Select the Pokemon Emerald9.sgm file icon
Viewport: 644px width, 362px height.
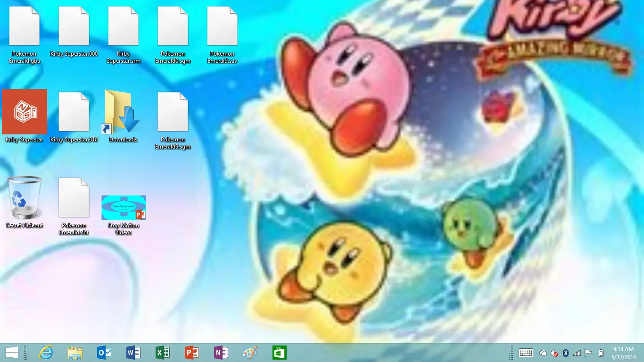(x=173, y=112)
